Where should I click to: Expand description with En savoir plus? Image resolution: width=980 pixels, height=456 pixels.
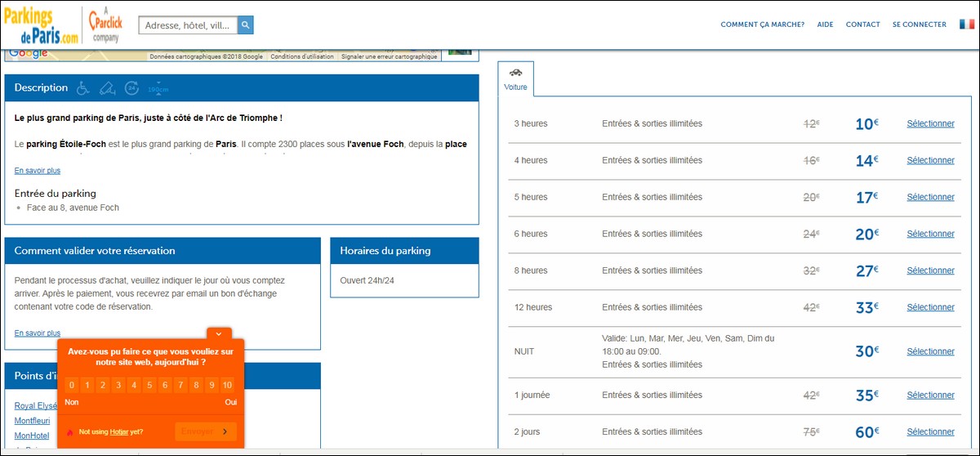pos(38,171)
